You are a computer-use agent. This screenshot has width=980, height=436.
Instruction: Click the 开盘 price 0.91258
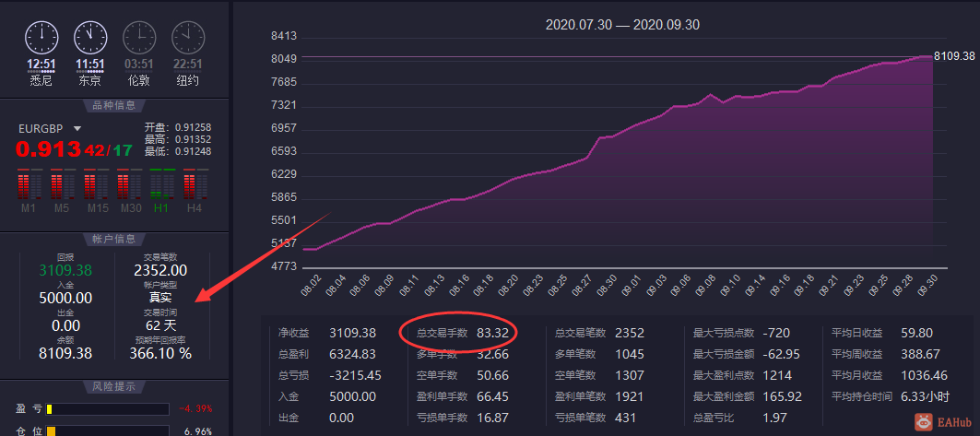point(193,128)
